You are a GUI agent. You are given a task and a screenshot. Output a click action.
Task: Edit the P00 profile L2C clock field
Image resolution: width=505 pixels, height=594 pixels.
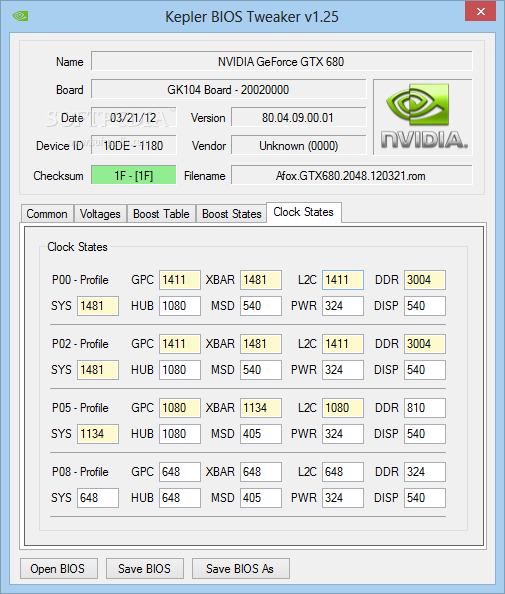coord(343,280)
